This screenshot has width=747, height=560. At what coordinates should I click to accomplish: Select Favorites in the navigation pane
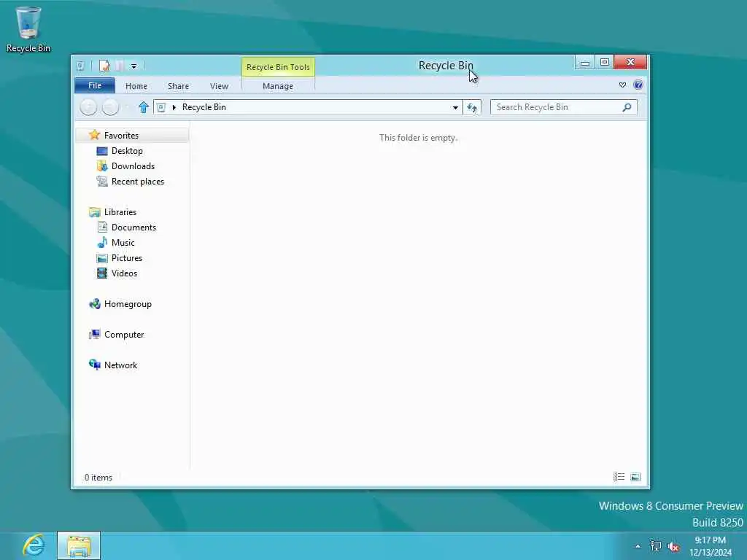[133, 135]
